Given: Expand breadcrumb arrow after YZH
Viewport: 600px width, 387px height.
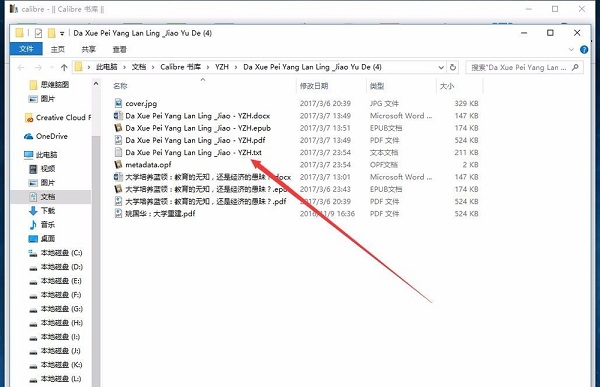Looking at the screenshot, I should (236, 67).
